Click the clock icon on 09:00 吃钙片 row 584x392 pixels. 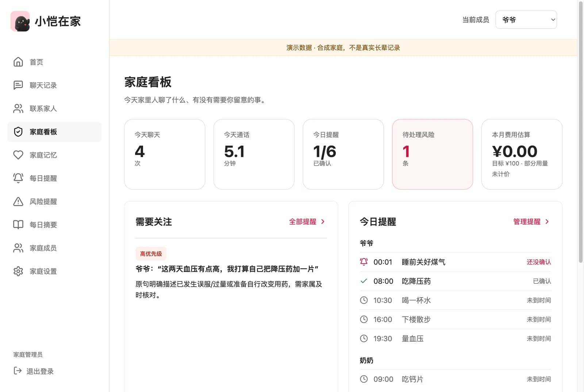coord(364,379)
